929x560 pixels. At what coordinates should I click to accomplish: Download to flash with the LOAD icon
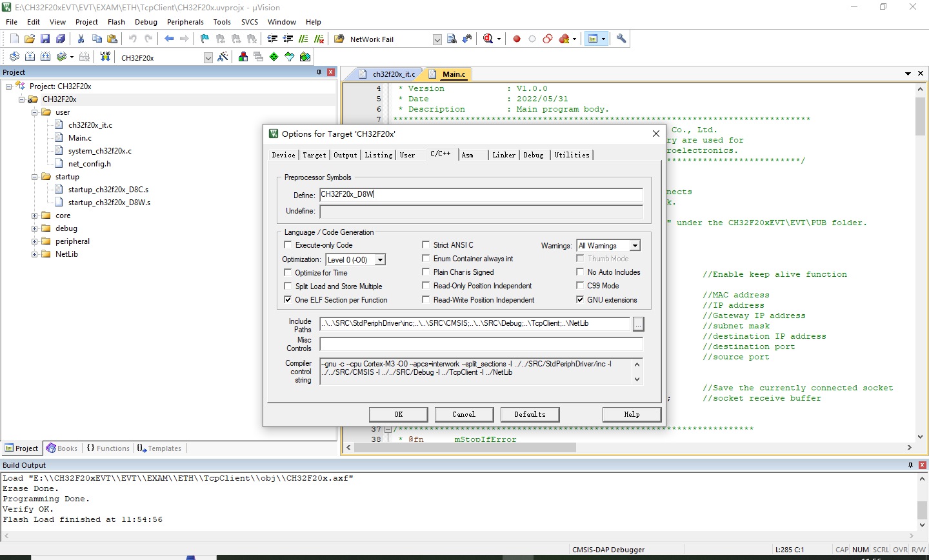(105, 57)
